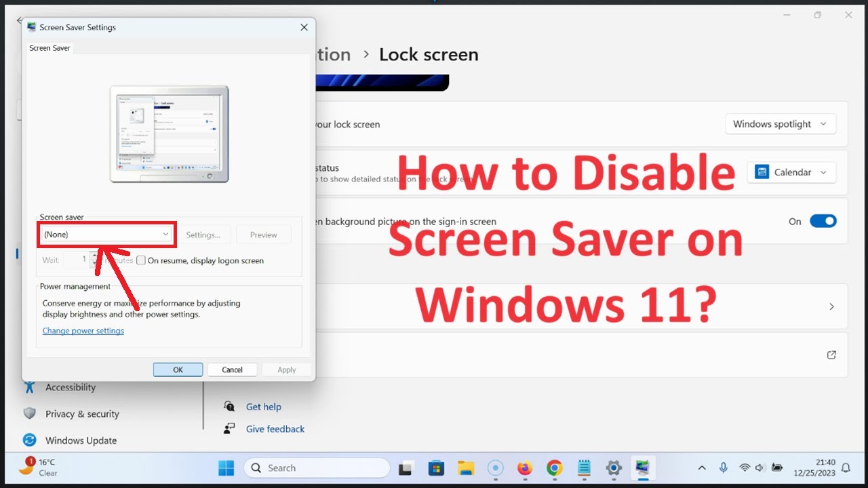Click the monitor preview thumbnail in dialog

coord(170,134)
